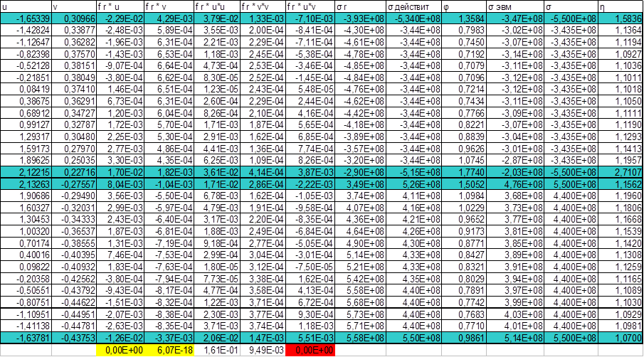The height and width of the screenshot is (357, 644).
Task: Click the η value 1,1364
Action: click(621, 31)
